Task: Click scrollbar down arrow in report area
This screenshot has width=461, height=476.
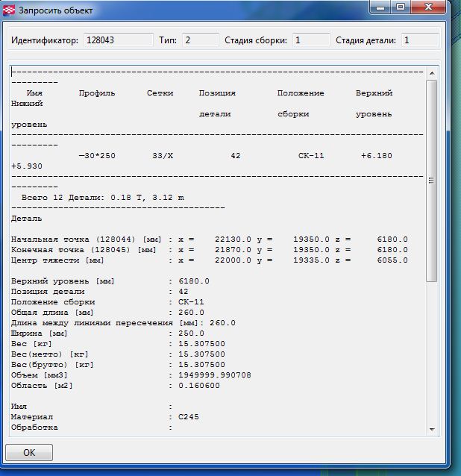Action: pyautogui.click(x=431, y=428)
